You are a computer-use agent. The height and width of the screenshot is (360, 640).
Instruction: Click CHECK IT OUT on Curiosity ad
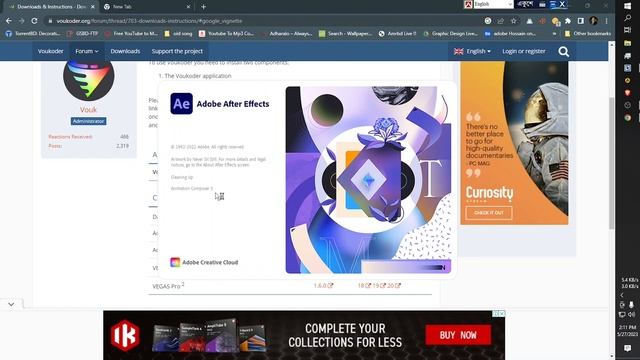[x=489, y=213]
